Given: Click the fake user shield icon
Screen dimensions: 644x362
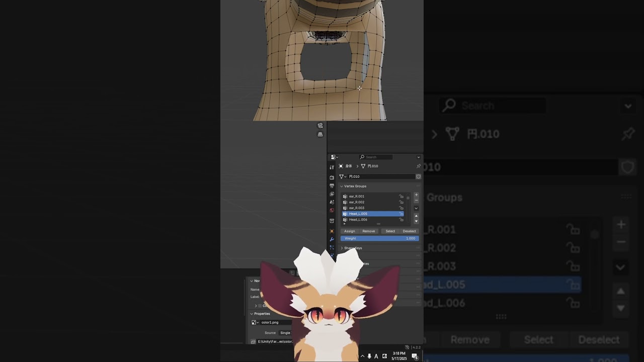Looking at the screenshot, I should [418, 176].
